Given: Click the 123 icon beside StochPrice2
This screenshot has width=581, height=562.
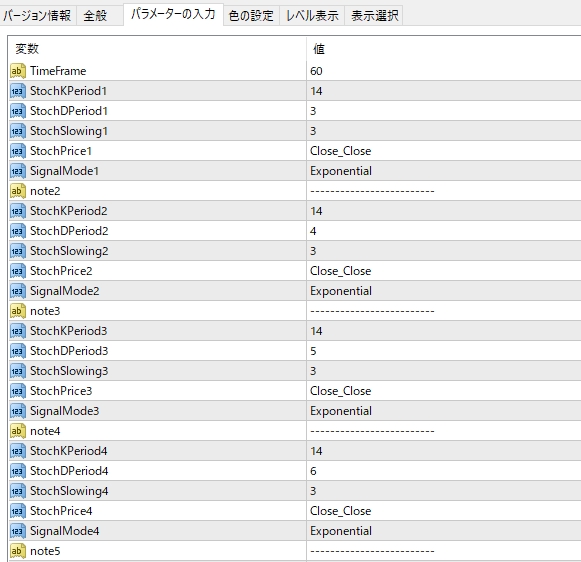Looking at the screenshot, I should [18, 271].
